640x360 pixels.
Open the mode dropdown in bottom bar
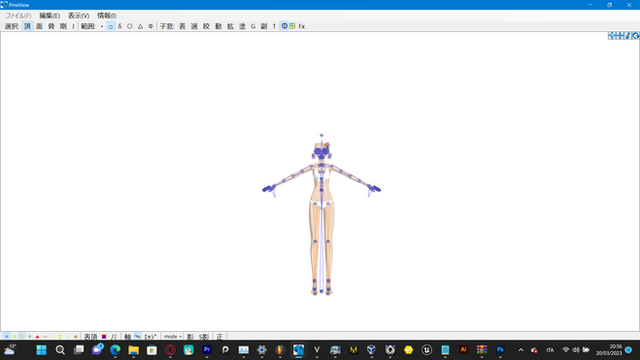(x=173, y=337)
